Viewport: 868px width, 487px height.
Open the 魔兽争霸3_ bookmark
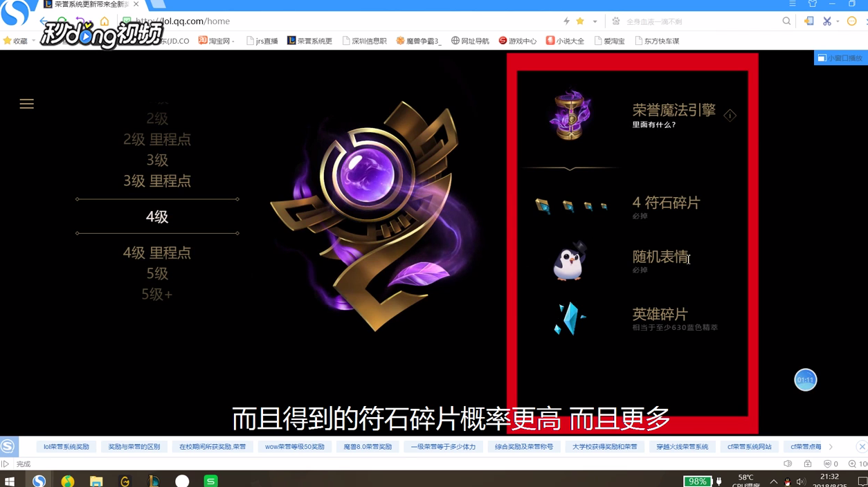418,41
